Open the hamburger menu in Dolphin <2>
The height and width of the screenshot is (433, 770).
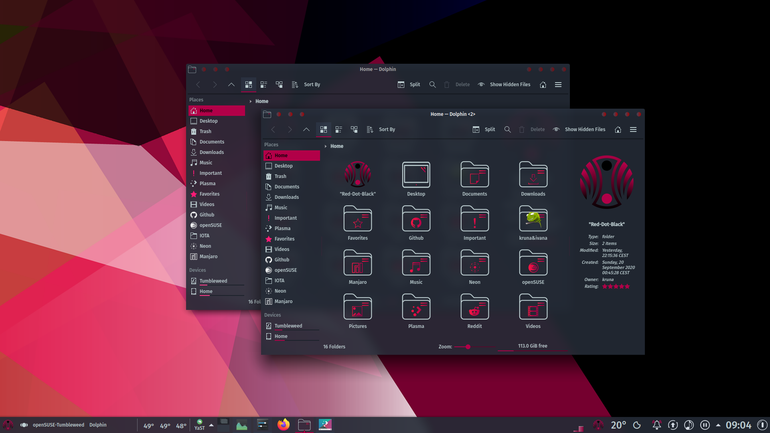pos(633,130)
